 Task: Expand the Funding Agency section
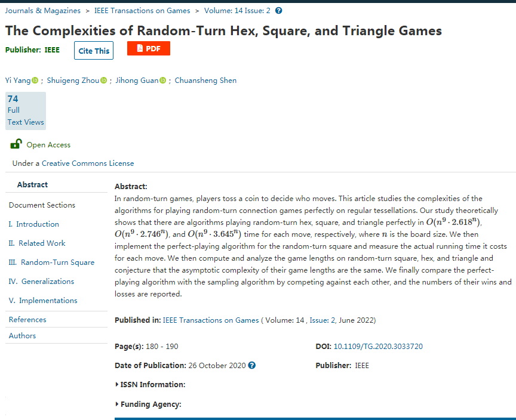coord(149,404)
